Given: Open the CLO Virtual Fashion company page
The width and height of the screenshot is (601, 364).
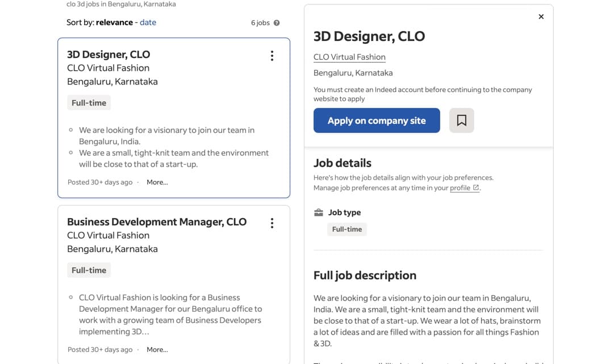Looking at the screenshot, I should click(349, 57).
